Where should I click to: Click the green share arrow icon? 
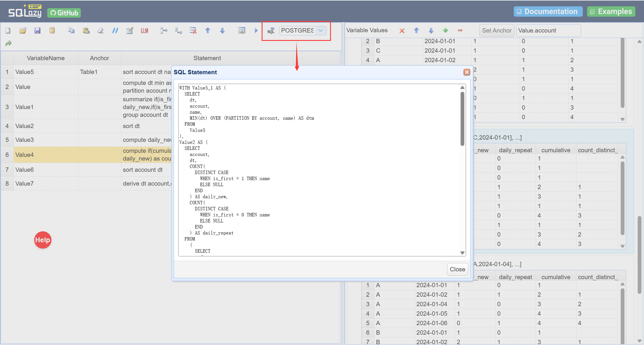point(8,43)
